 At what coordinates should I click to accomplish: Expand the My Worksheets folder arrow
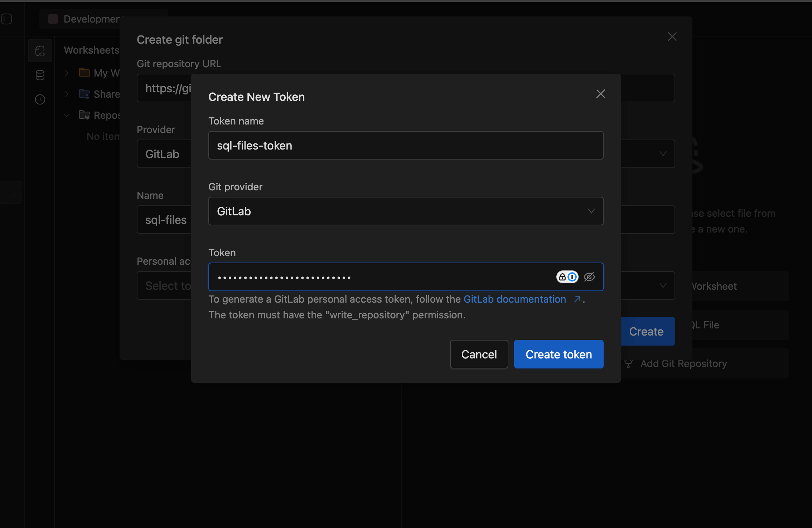[x=67, y=73]
